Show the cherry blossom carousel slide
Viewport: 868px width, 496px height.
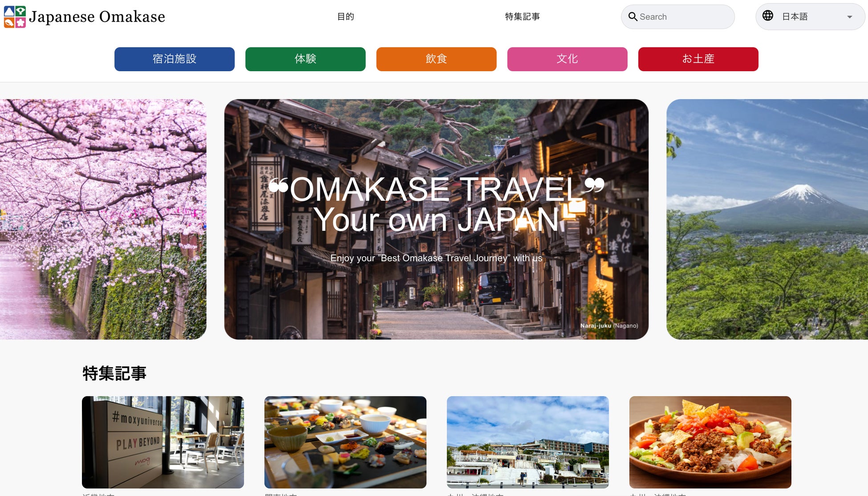point(103,219)
